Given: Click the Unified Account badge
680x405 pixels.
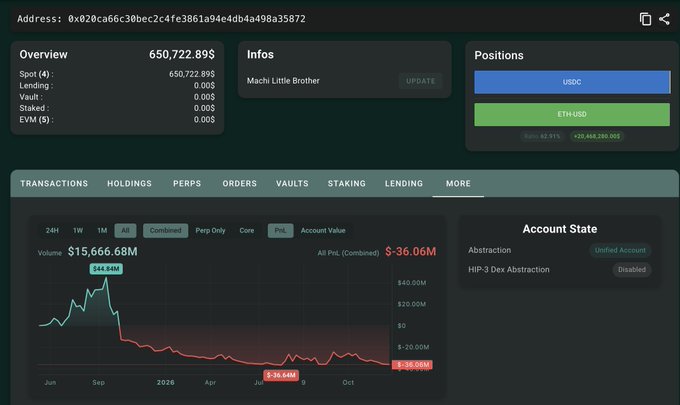Looking at the screenshot, I should (x=620, y=250).
